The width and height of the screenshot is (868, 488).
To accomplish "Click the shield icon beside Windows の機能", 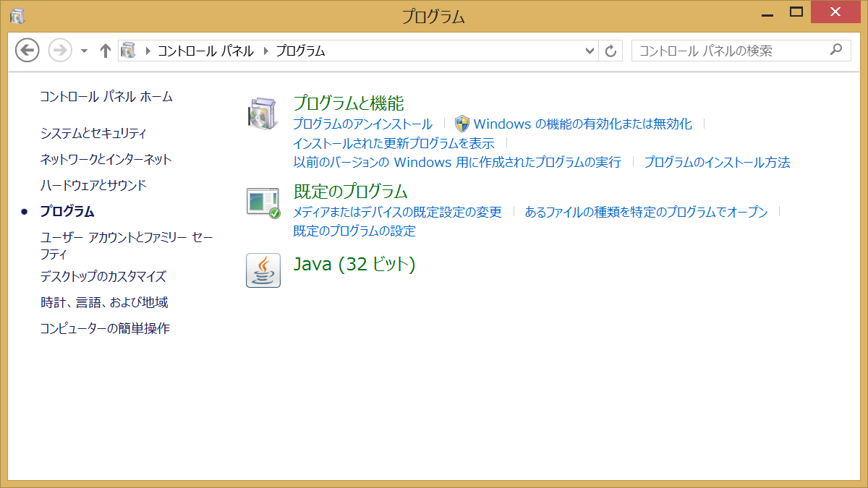I will click(462, 124).
